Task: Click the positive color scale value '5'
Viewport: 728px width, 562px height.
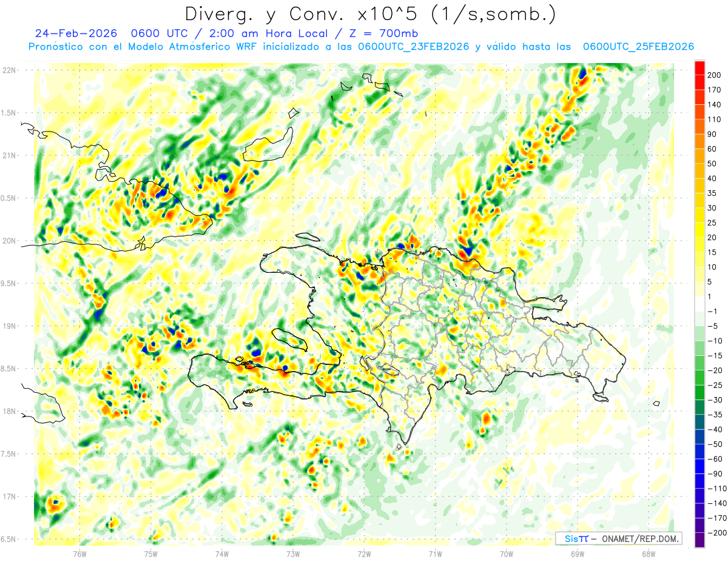Action: (x=710, y=282)
